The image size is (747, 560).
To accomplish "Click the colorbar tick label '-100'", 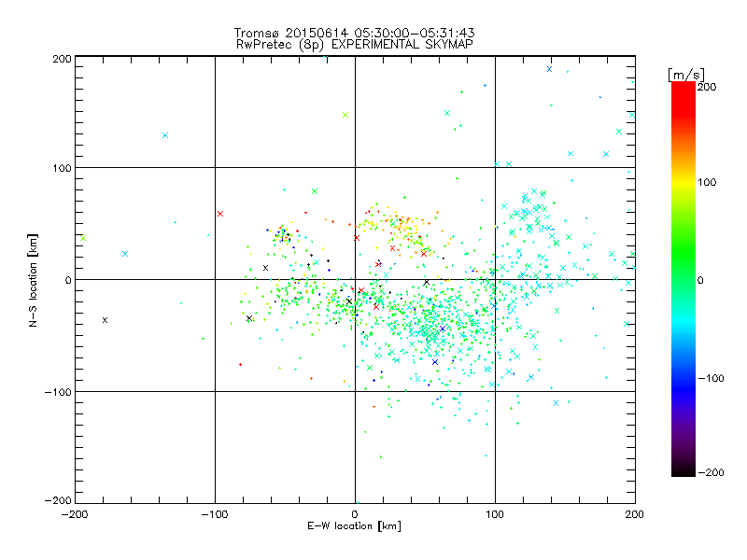I will [711, 378].
